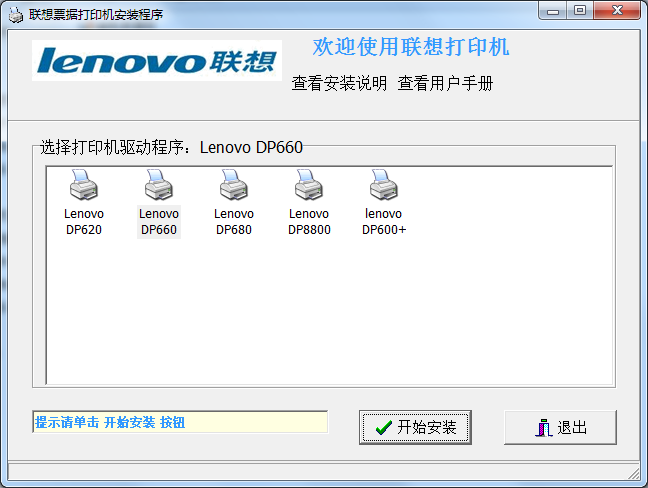Click the 'Lenovo DP8800' label text

click(x=309, y=221)
